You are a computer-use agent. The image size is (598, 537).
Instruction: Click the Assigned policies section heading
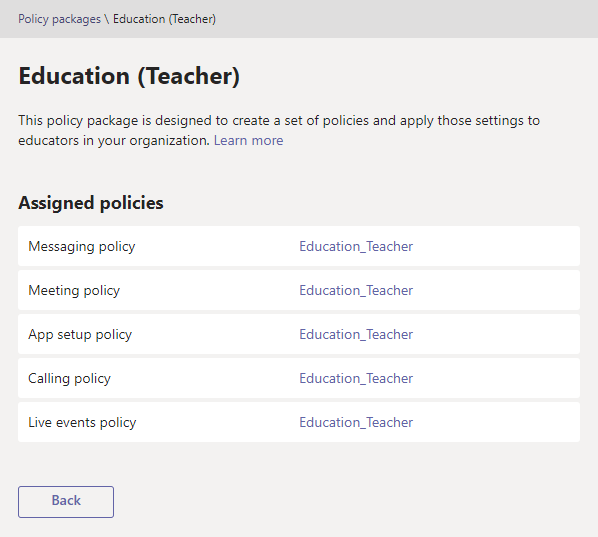(91, 203)
